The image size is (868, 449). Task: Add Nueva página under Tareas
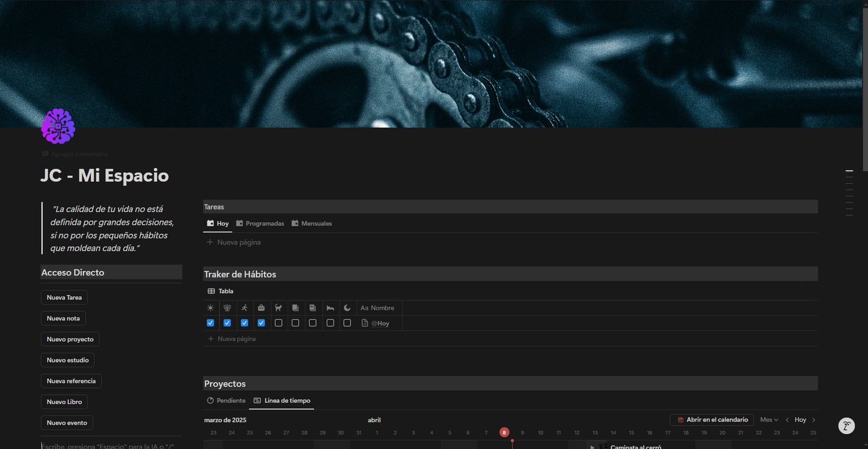pyautogui.click(x=233, y=242)
